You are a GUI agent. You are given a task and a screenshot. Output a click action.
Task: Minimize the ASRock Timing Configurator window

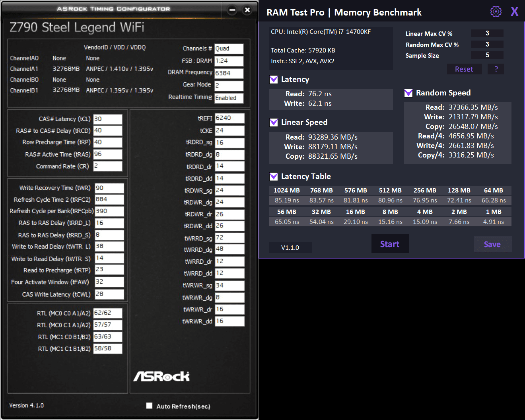tap(232, 10)
